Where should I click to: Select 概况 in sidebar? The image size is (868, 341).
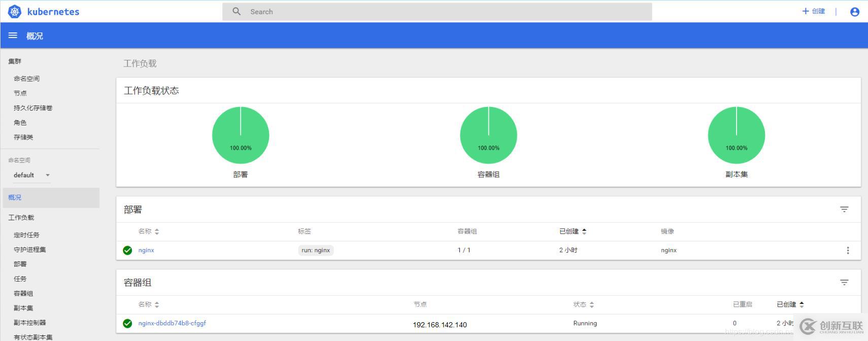(51, 197)
